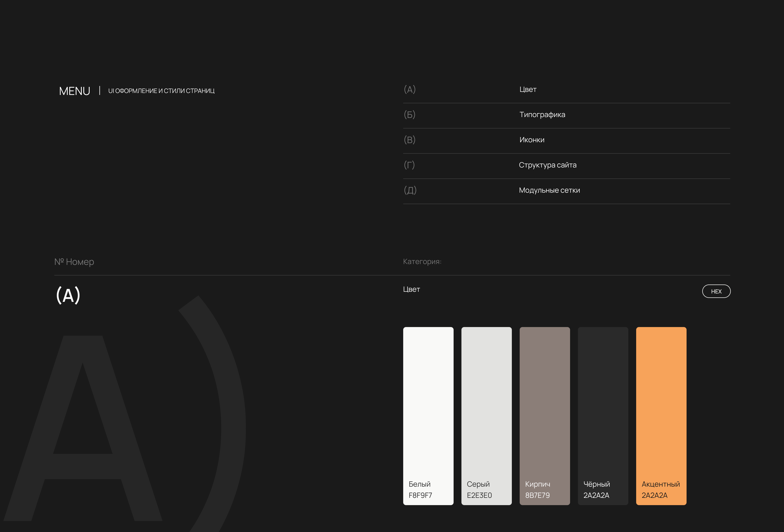
Task: Open Модульные сетки section link
Action: (x=549, y=191)
